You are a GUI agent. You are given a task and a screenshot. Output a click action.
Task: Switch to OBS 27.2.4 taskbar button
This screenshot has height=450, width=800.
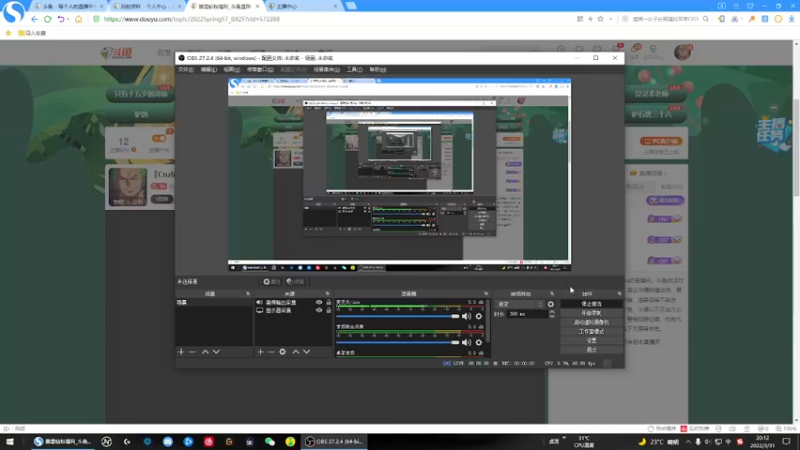point(334,442)
